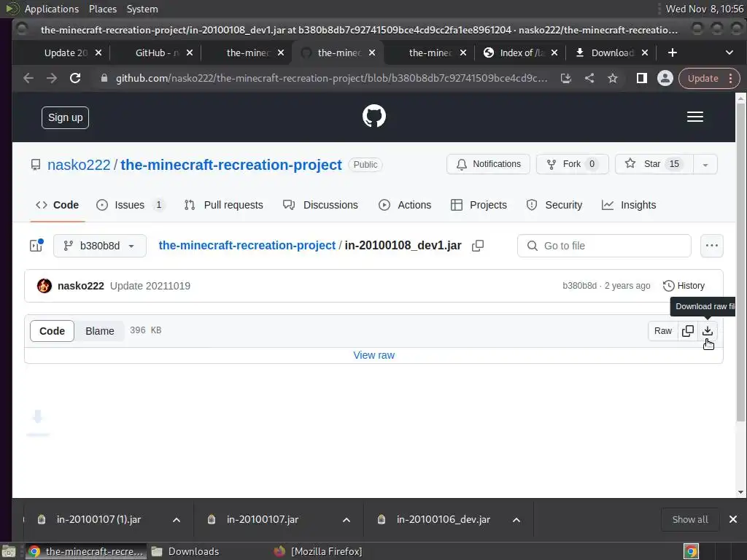Click nasko222's avatar in commit row
This screenshot has width=747, height=560.
[x=44, y=286]
